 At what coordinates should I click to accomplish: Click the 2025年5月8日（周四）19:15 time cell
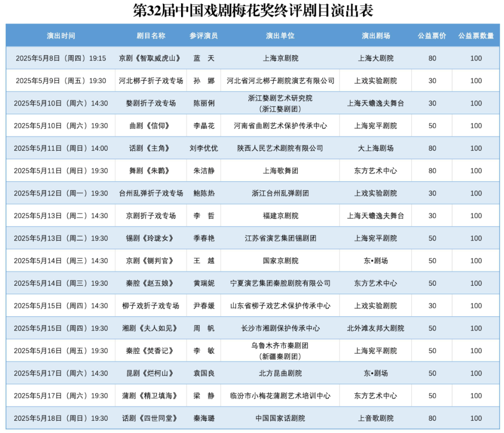click(x=61, y=58)
